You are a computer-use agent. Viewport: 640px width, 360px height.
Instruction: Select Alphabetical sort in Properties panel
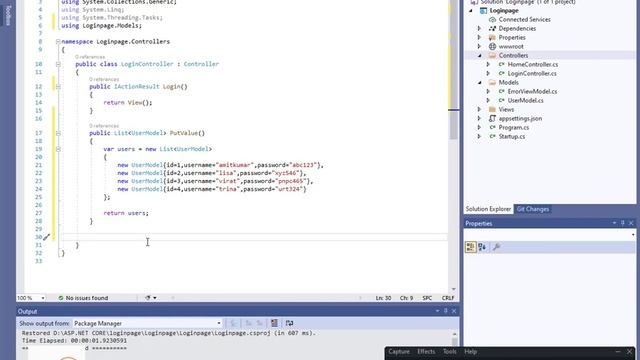click(482, 247)
